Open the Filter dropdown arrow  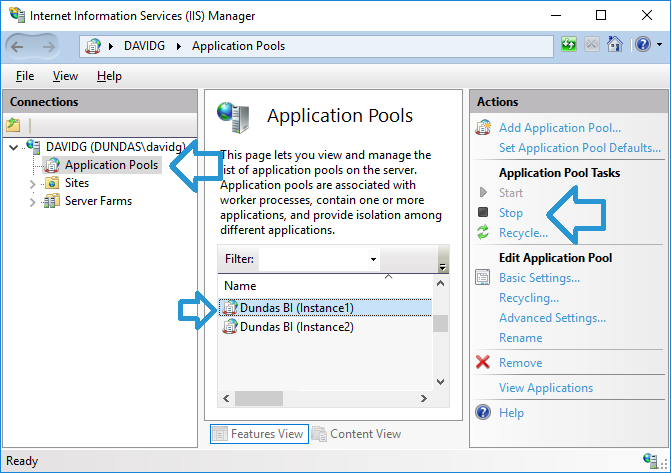click(373, 259)
